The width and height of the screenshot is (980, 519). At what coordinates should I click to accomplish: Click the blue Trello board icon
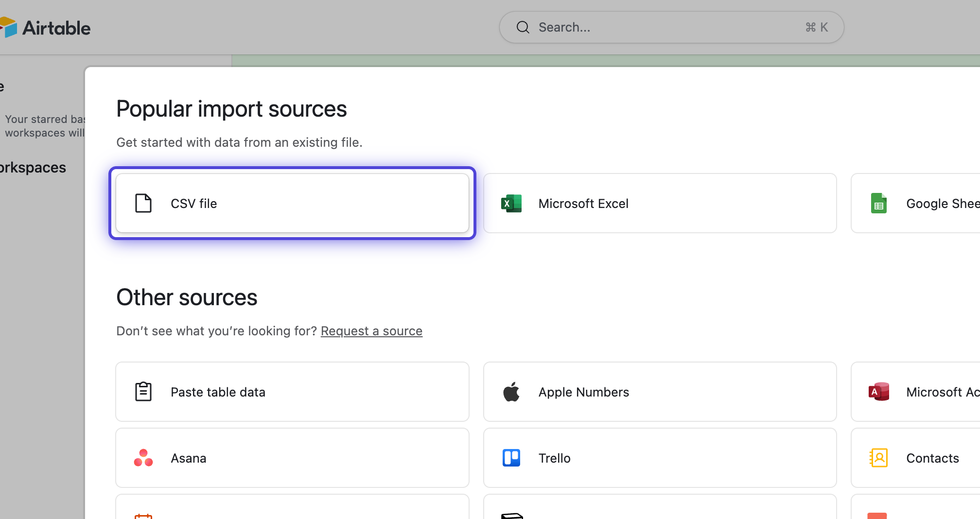tap(511, 458)
